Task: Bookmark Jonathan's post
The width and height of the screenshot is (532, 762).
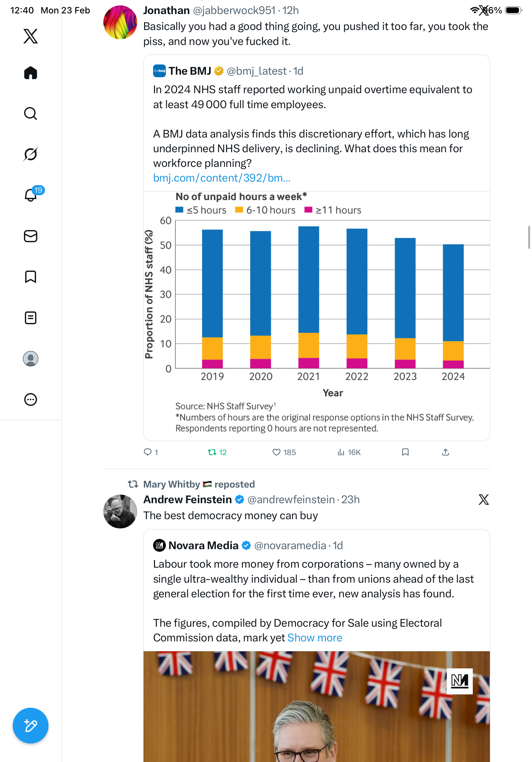Action: click(405, 452)
